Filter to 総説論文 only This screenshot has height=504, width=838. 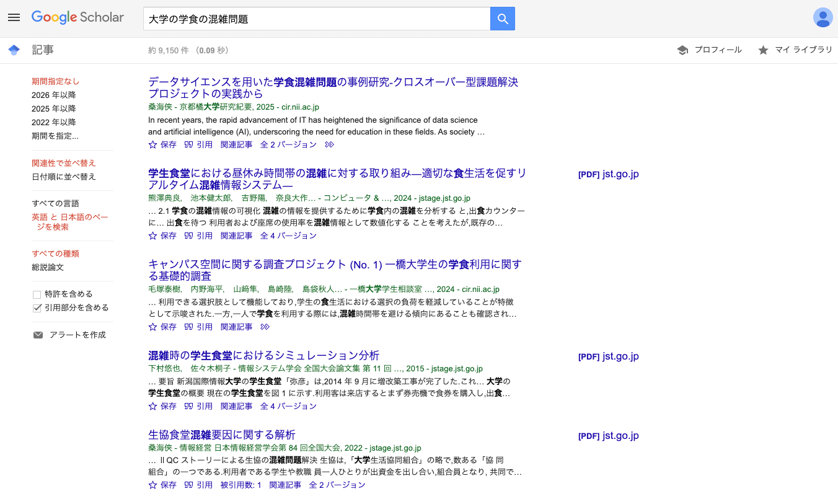(48, 267)
